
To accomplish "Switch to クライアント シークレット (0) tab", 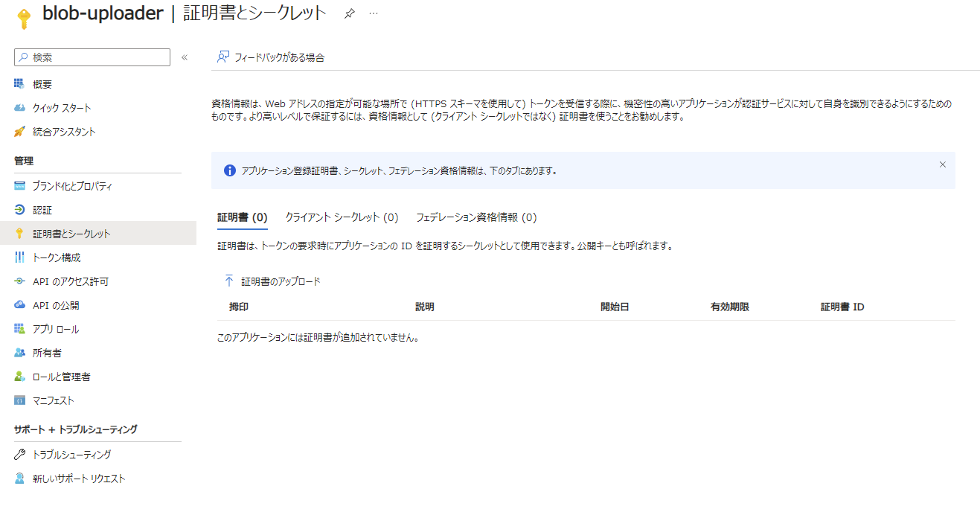I will click(342, 217).
